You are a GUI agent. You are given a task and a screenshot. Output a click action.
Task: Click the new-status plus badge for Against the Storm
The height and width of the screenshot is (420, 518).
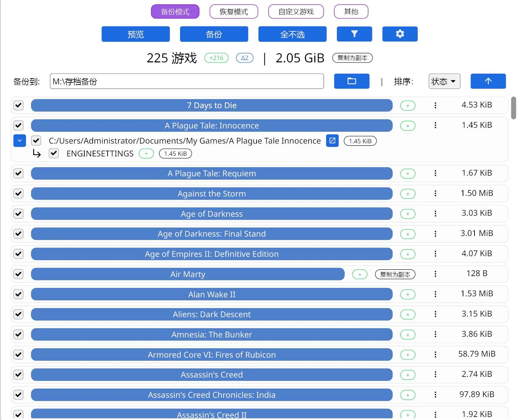tap(407, 194)
